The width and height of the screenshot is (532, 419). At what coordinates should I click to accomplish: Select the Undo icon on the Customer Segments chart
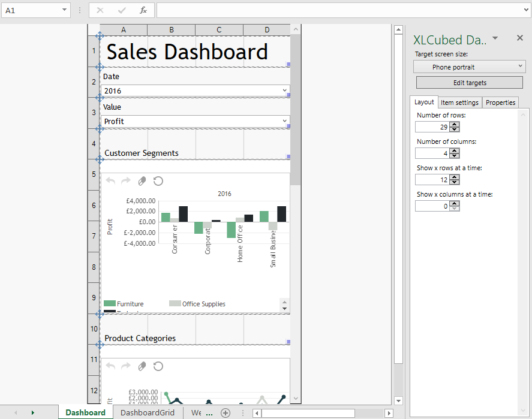point(110,180)
